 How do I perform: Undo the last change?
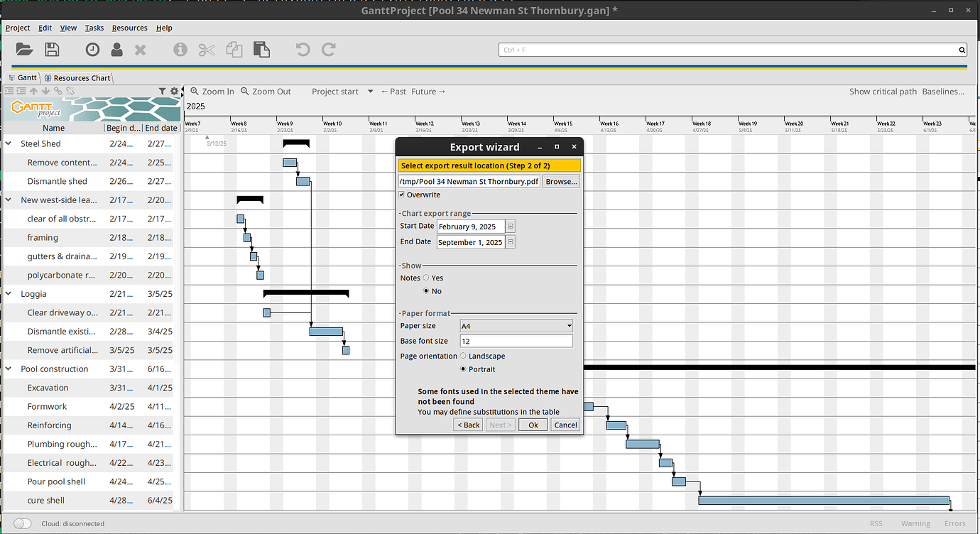302,49
